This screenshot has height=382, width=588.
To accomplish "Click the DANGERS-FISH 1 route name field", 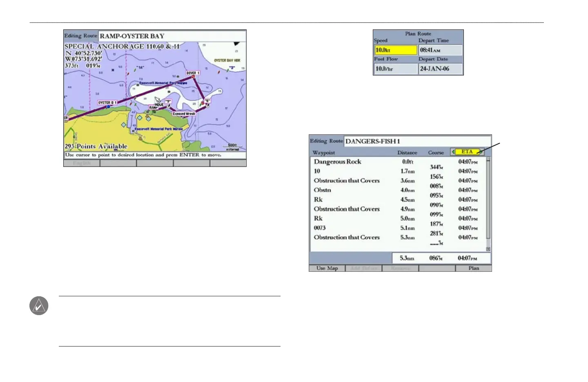I will click(417, 141).
